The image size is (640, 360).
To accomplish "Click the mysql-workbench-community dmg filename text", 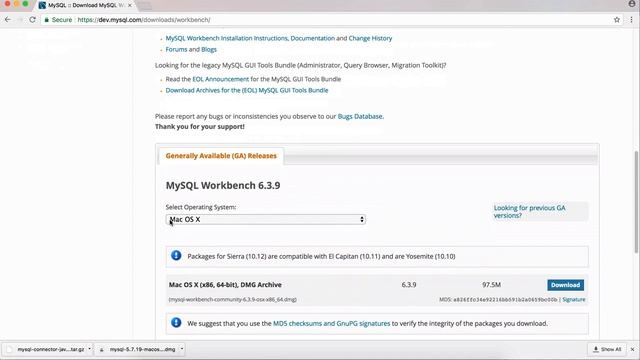I will (x=233, y=300).
